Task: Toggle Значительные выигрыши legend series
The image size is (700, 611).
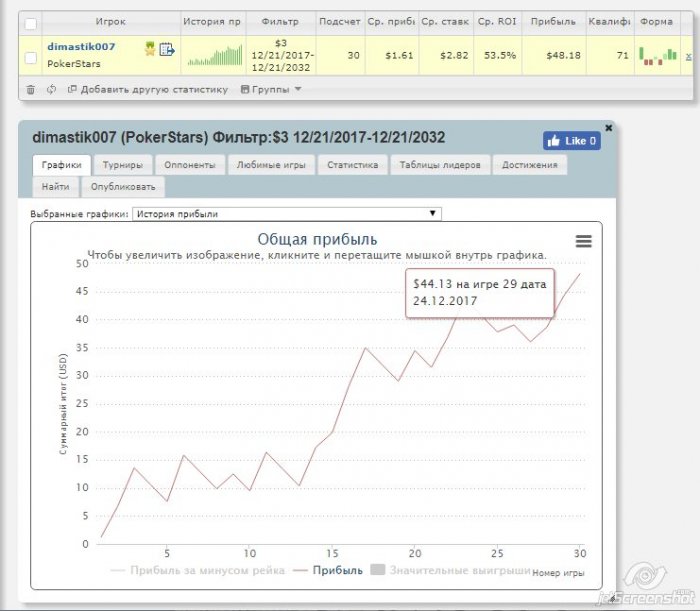Action: 451,571
